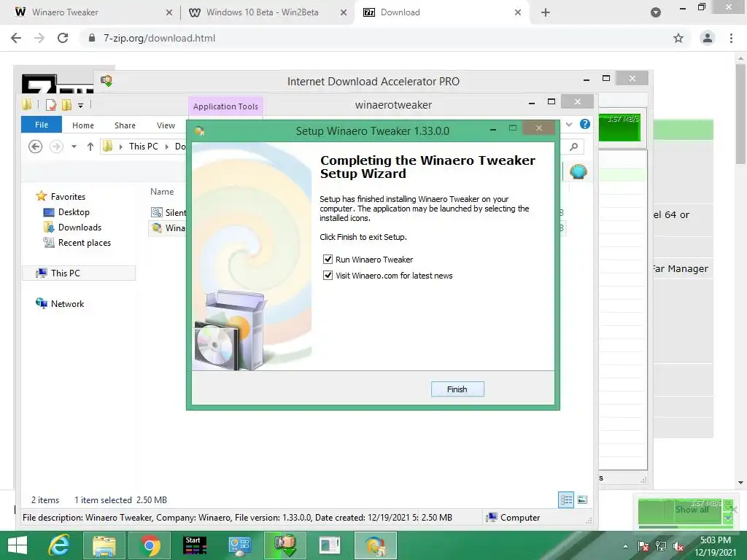747x560 pixels.
Task: Open the File tab in File Explorer
Action: pos(42,125)
